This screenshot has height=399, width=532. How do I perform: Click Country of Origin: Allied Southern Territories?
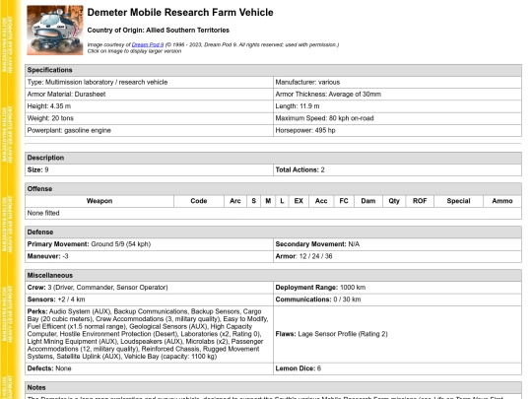pyautogui.click(x=158, y=31)
